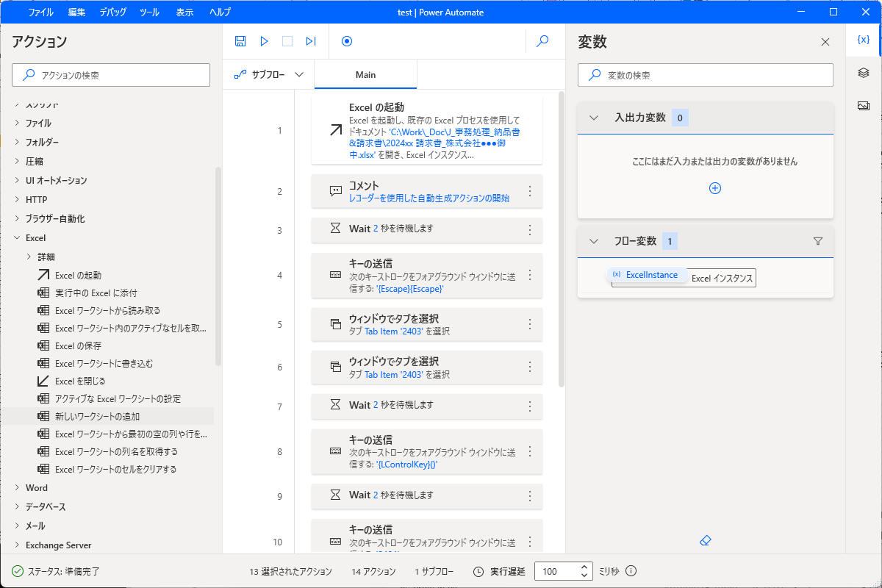Close the 変数 panel

(x=825, y=42)
